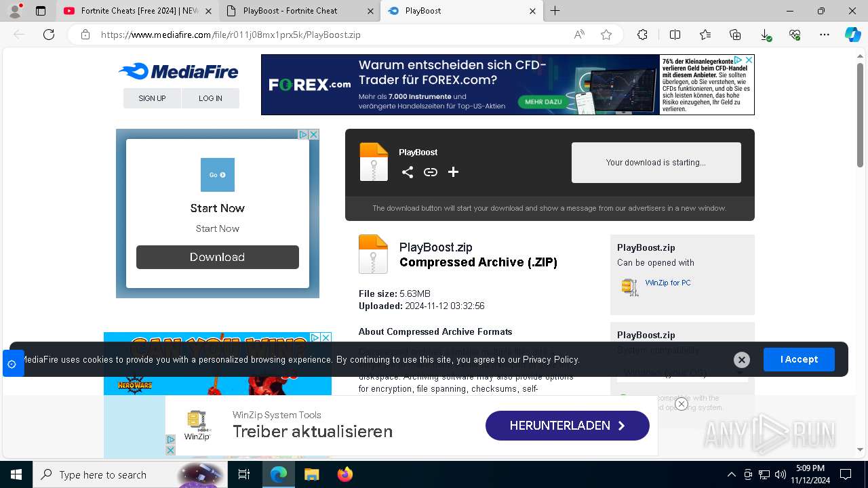Open the Downloads icon in the toolbar

[x=765, y=35]
